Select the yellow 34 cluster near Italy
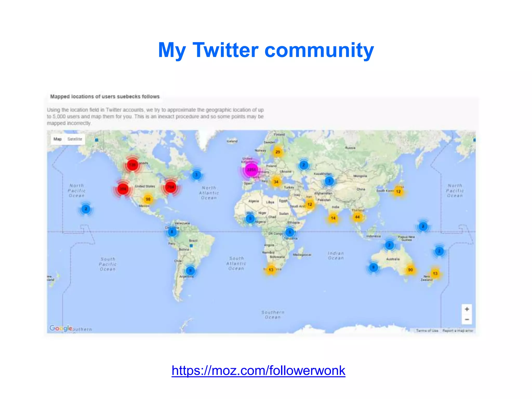 pyautogui.click(x=276, y=182)
